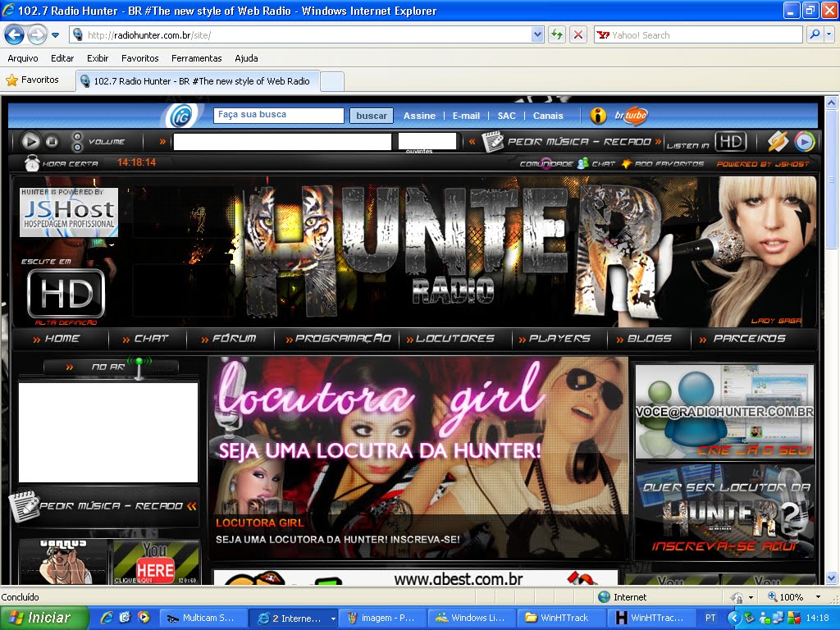Screen dimensions: 840x630
Task: Open the Favoritos menu
Action: point(139,58)
